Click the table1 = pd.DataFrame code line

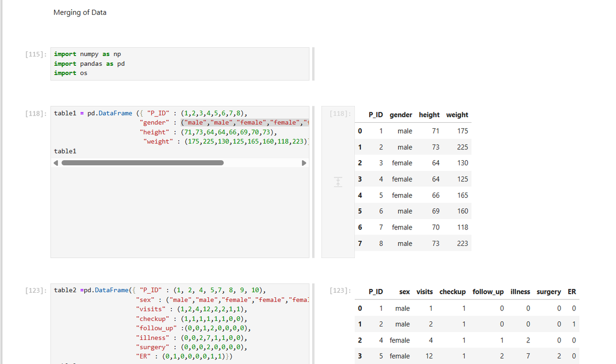(x=151, y=113)
